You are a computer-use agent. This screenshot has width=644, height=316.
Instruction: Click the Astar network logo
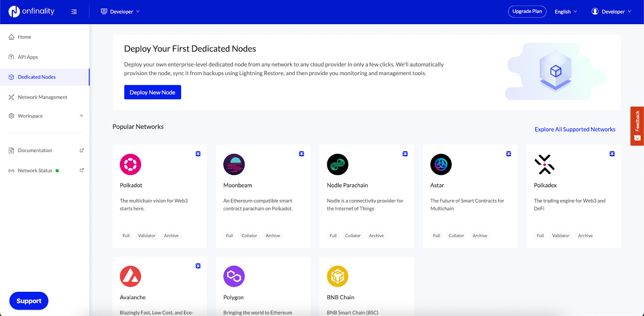coord(441,165)
